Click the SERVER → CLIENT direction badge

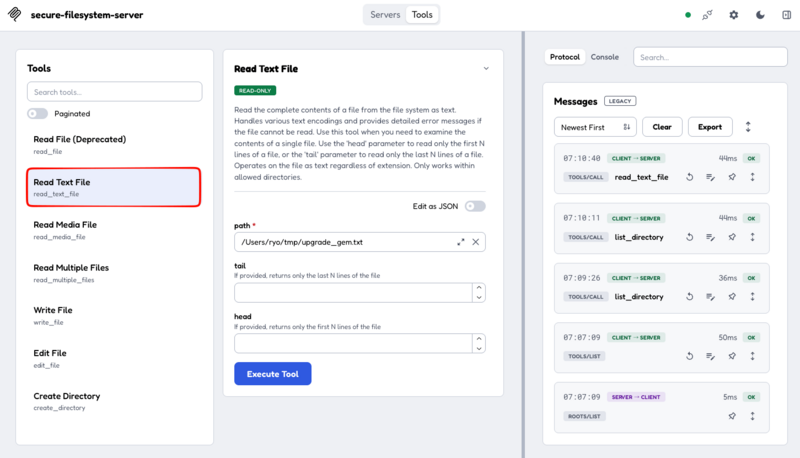[636, 397]
